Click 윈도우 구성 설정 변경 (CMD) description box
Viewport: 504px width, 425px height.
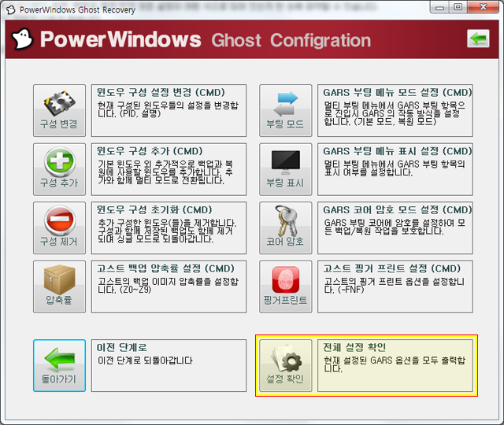click(169, 110)
